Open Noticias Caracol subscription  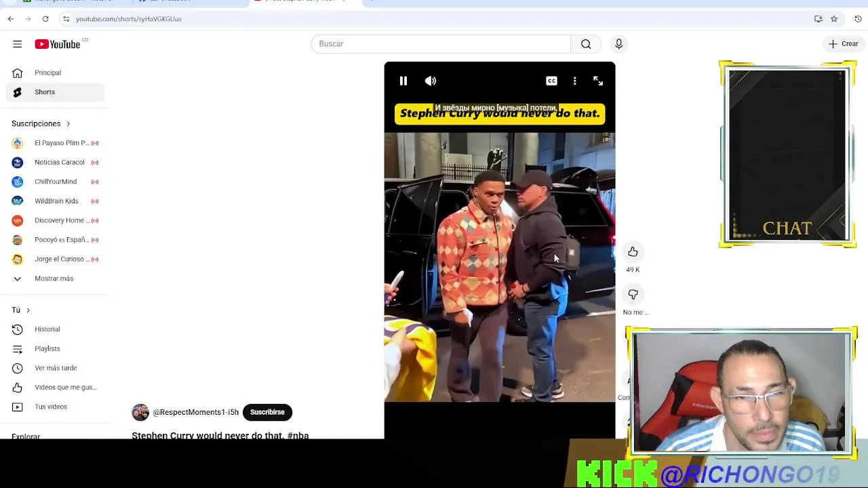coord(55,163)
